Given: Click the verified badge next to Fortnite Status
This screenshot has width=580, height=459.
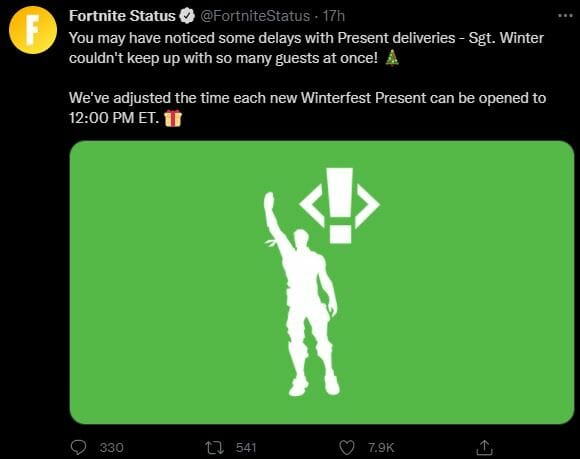Looking at the screenshot, I should (187, 16).
